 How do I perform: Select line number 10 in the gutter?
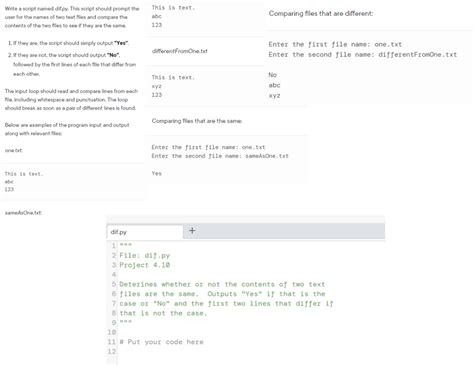pos(111,332)
